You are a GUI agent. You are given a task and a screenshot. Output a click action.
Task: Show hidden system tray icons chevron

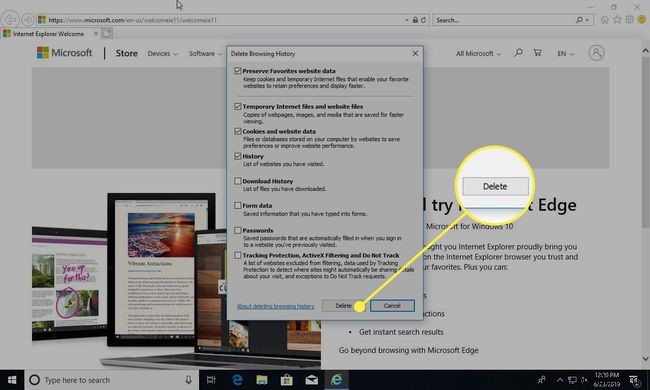coord(560,380)
